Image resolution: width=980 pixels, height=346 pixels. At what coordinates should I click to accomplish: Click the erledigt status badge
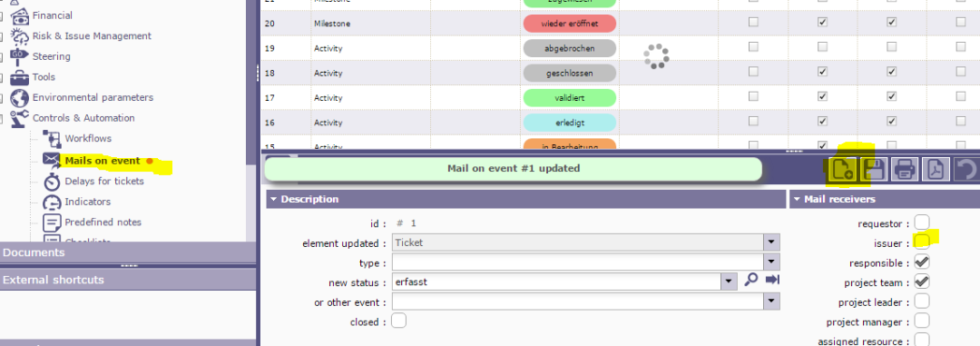(x=569, y=123)
